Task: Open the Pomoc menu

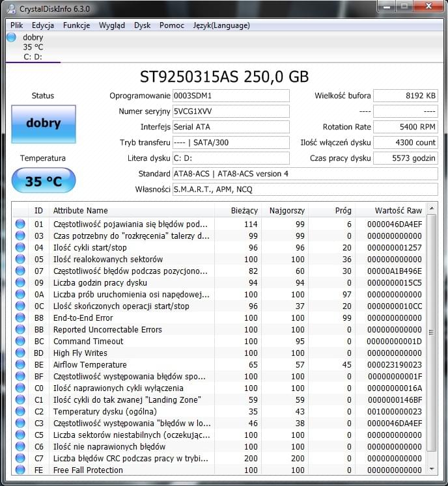Action: click(171, 25)
